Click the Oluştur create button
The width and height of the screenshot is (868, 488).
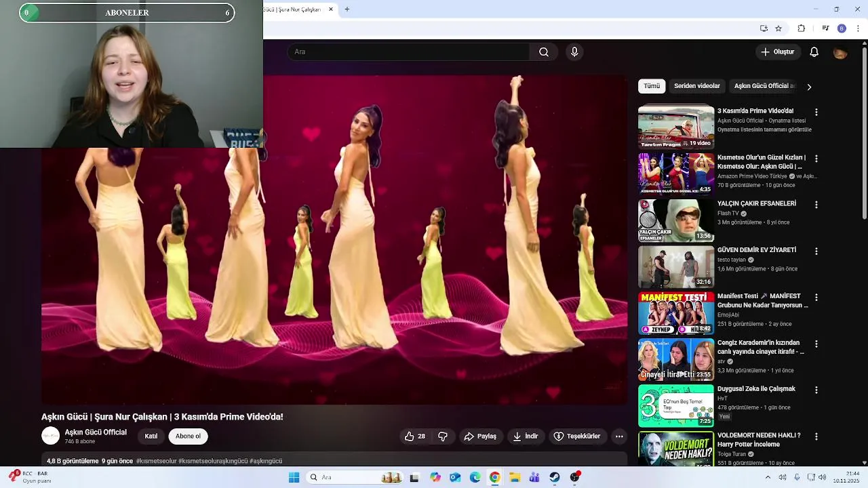(777, 52)
